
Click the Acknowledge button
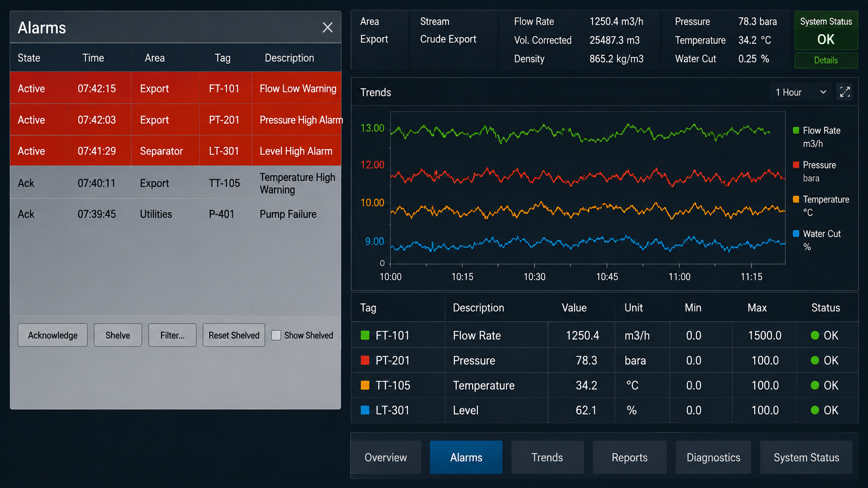pyautogui.click(x=52, y=335)
